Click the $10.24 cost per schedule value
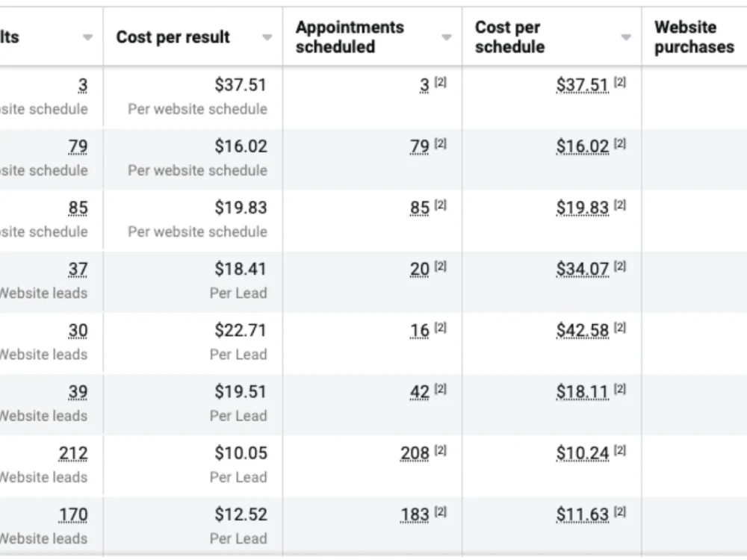This screenshot has height=560, width=747. 582,454
